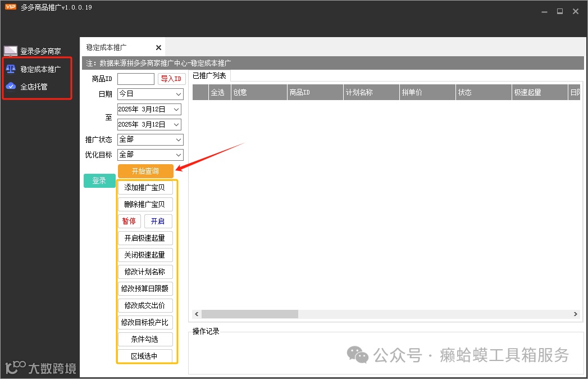Open the 日期 dropdown showing 今日

151,94
